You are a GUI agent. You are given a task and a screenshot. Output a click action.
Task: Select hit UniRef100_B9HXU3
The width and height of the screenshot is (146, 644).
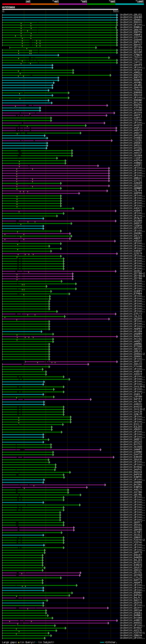click(x=131, y=22)
